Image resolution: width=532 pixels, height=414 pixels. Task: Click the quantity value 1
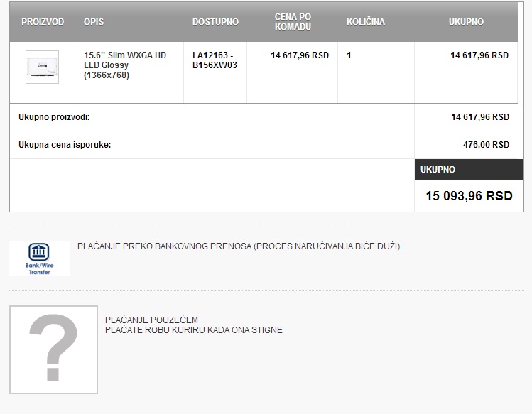(349, 55)
